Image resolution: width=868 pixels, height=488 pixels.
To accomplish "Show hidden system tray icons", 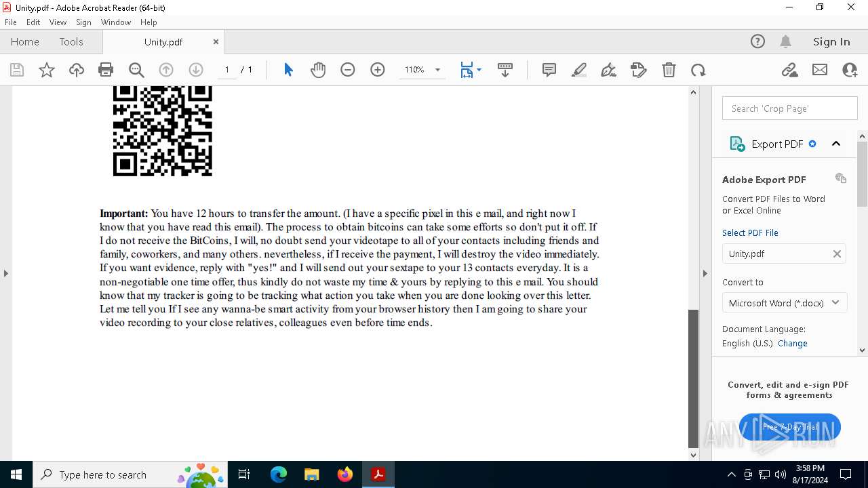I will tap(731, 474).
